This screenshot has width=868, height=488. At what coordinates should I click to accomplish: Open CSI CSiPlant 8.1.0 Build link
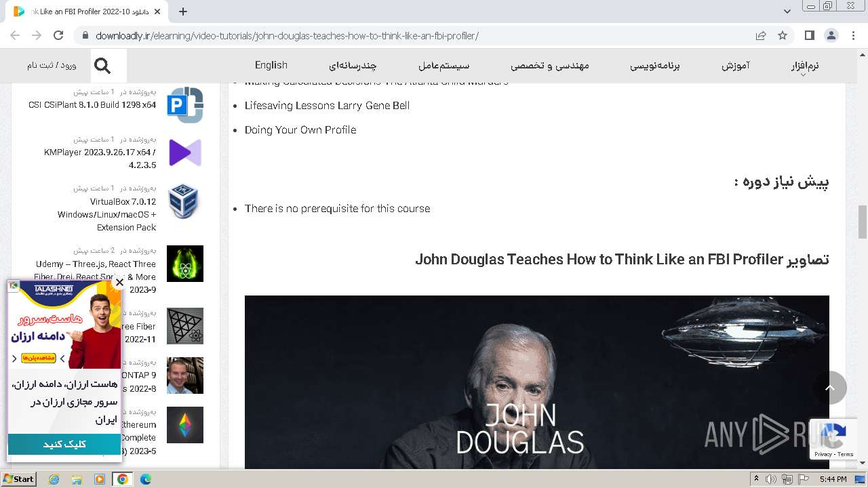(92, 105)
